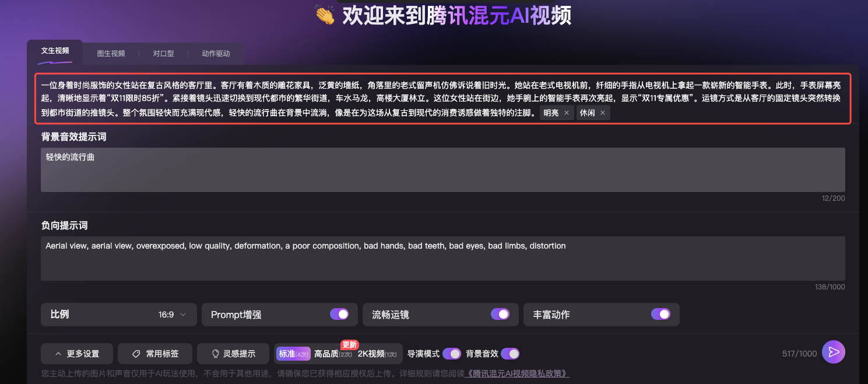Viewport: 868px width, 384px height.
Task: Open the 常用标签 tag menu
Action: pyautogui.click(x=155, y=354)
